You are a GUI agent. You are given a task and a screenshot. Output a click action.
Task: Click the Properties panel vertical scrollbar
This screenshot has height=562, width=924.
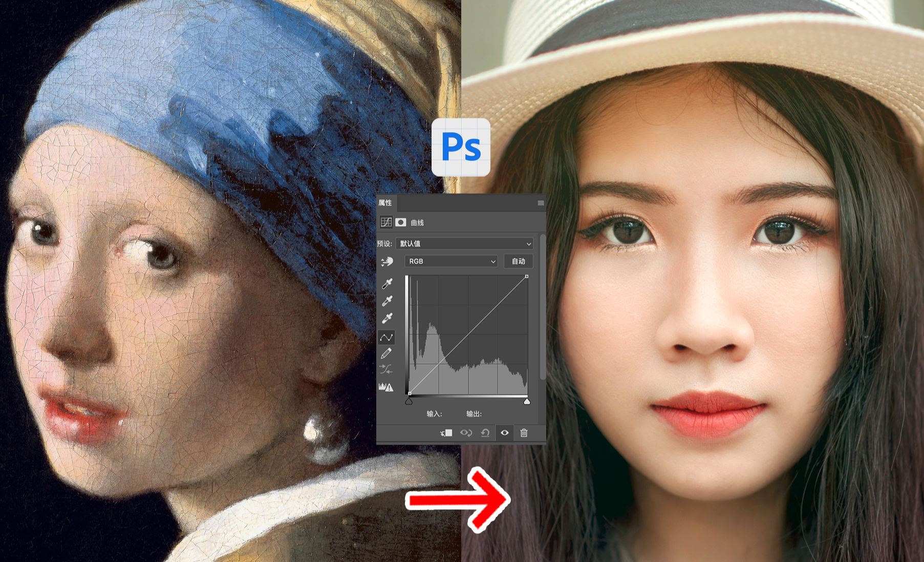pyautogui.click(x=543, y=307)
